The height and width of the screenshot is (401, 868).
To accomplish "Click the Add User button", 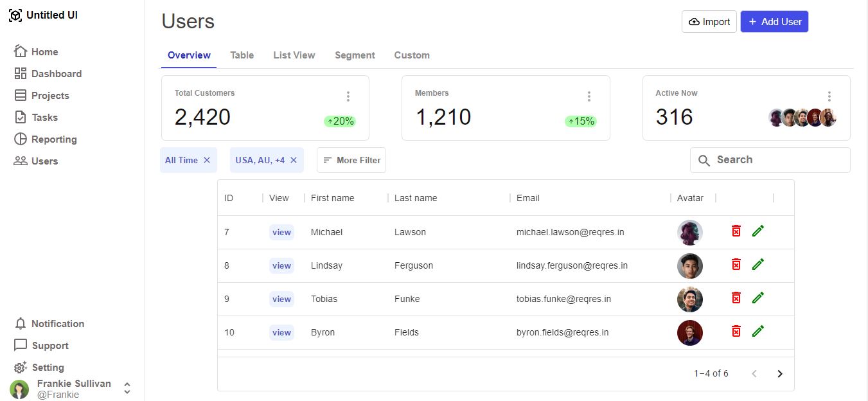I will 774,22.
